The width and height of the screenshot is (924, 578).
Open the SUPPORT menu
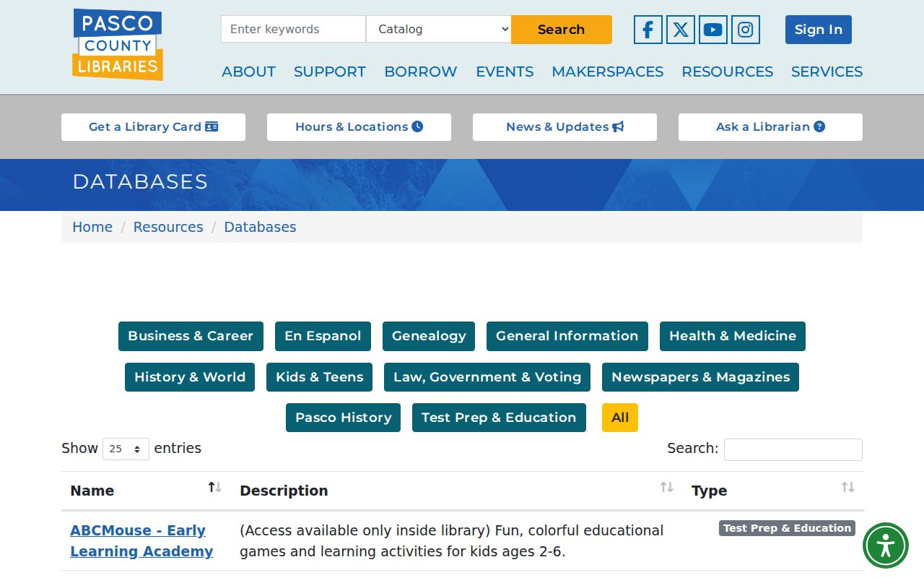click(x=330, y=72)
